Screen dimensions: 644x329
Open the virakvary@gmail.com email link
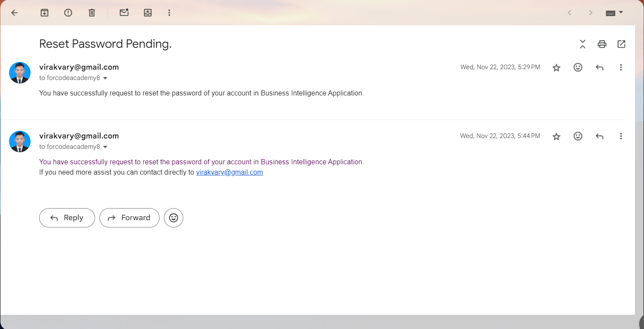[x=229, y=172]
